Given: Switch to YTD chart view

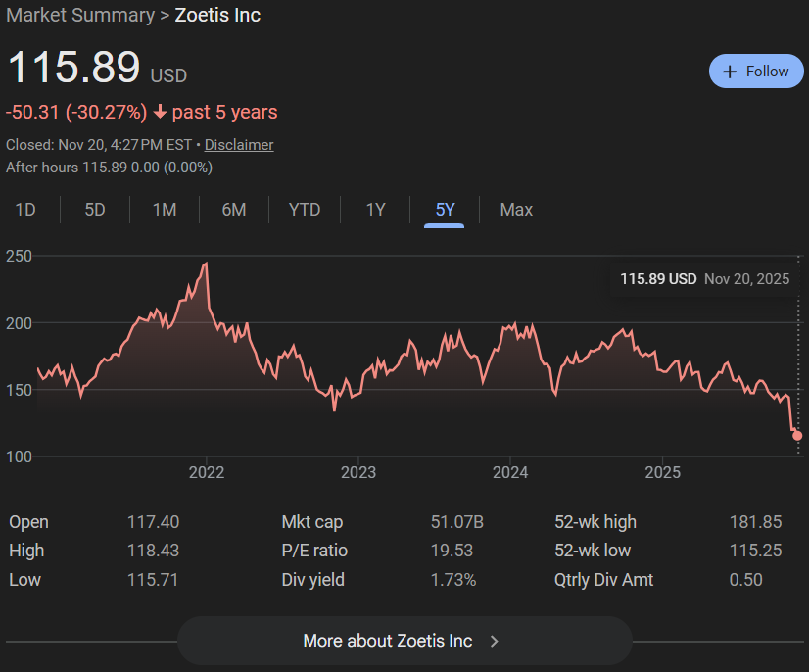Looking at the screenshot, I should coord(305,210).
